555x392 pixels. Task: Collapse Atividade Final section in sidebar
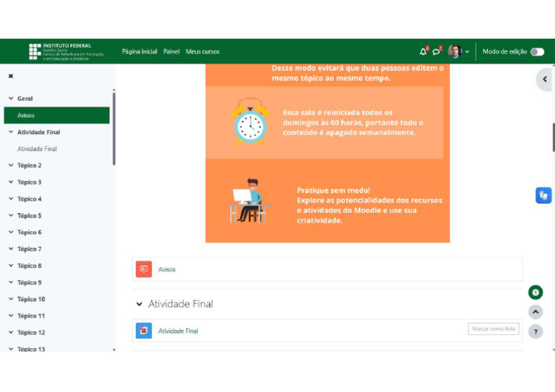[11, 132]
